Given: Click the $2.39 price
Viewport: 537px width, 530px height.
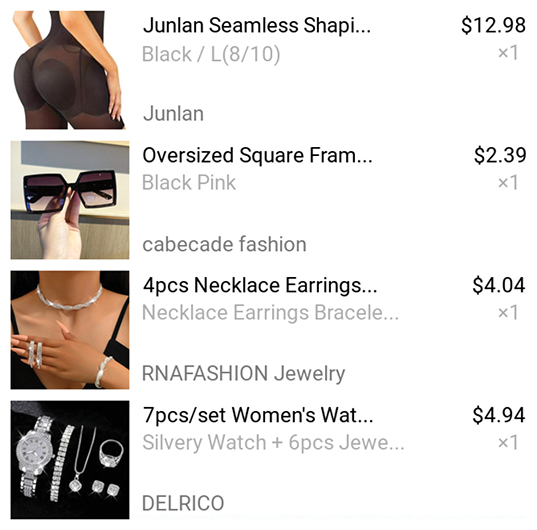Looking at the screenshot, I should click(500, 155).
